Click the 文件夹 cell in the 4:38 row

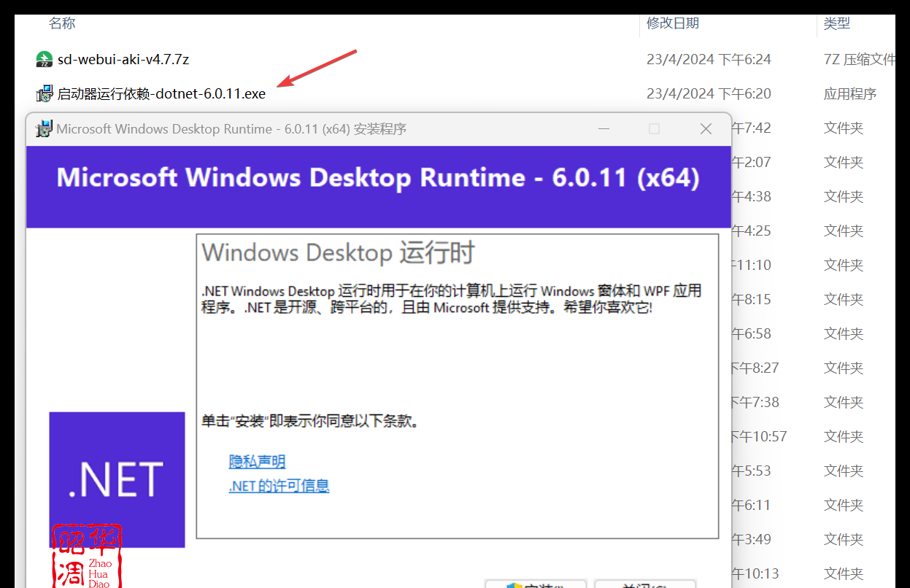coord(844,196)
